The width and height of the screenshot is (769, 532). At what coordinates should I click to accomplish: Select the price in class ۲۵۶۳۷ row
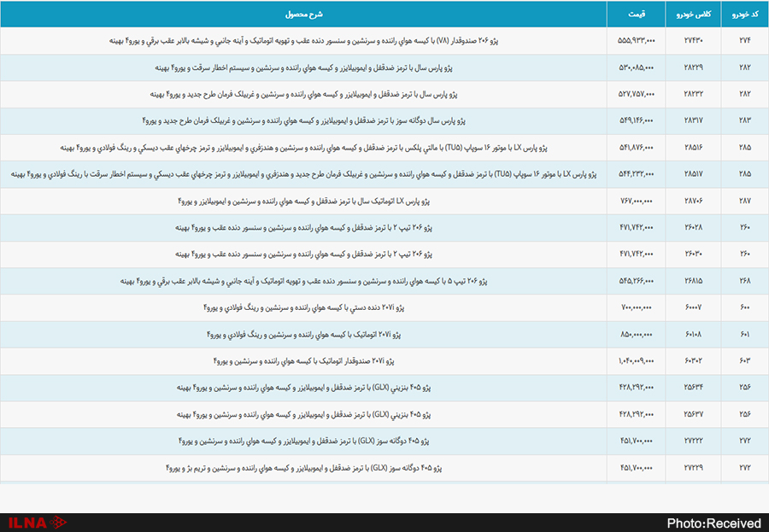[x=636, y=414]
